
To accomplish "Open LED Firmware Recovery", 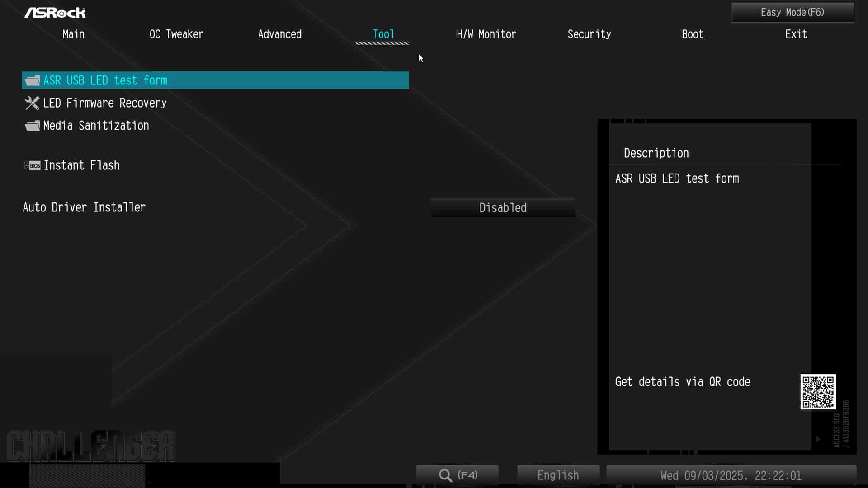I will pyautogui.click(x=105, y=103).
